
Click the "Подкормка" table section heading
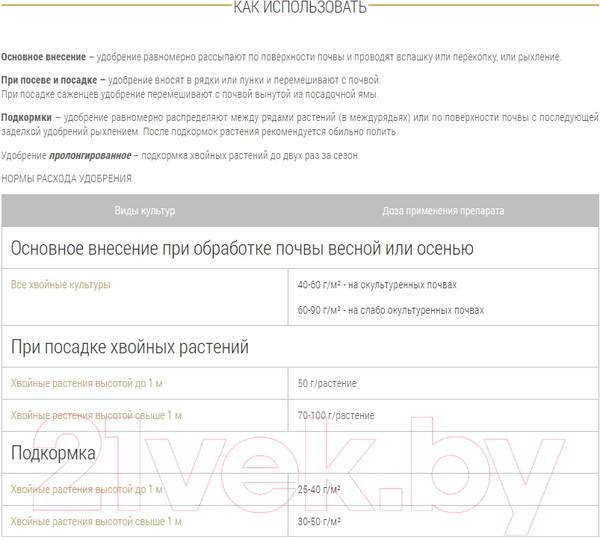point(53,453)
